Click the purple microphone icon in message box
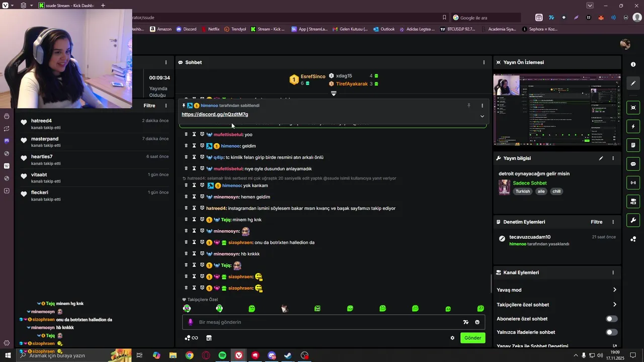This screenshot has height=362, width=644. tap(190, 322)
